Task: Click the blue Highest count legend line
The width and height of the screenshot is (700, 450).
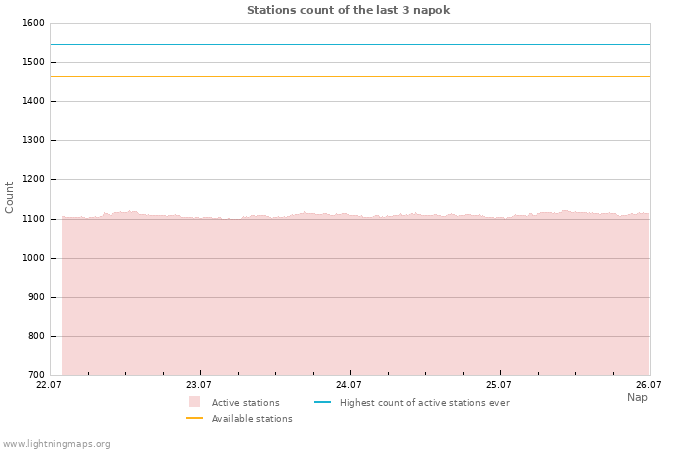Action: (x=322, y=402)
